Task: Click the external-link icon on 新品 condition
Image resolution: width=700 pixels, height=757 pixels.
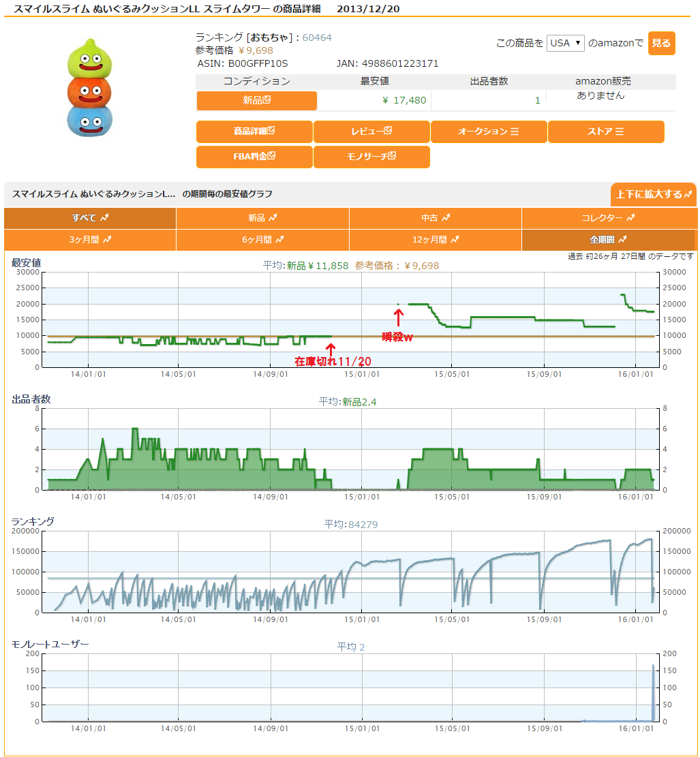Action: [x=267, y=99]
